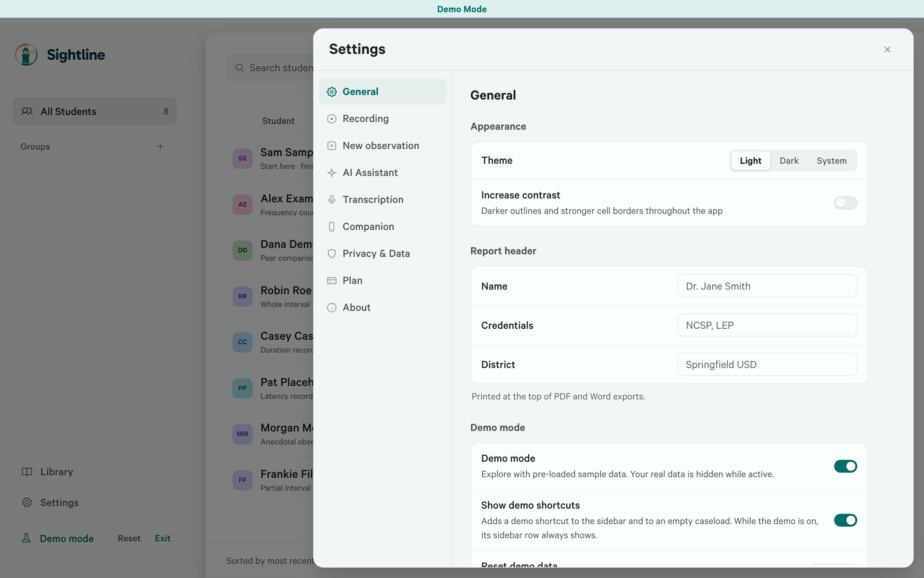
Task: Click the All Students people icon
Action: 27,111
